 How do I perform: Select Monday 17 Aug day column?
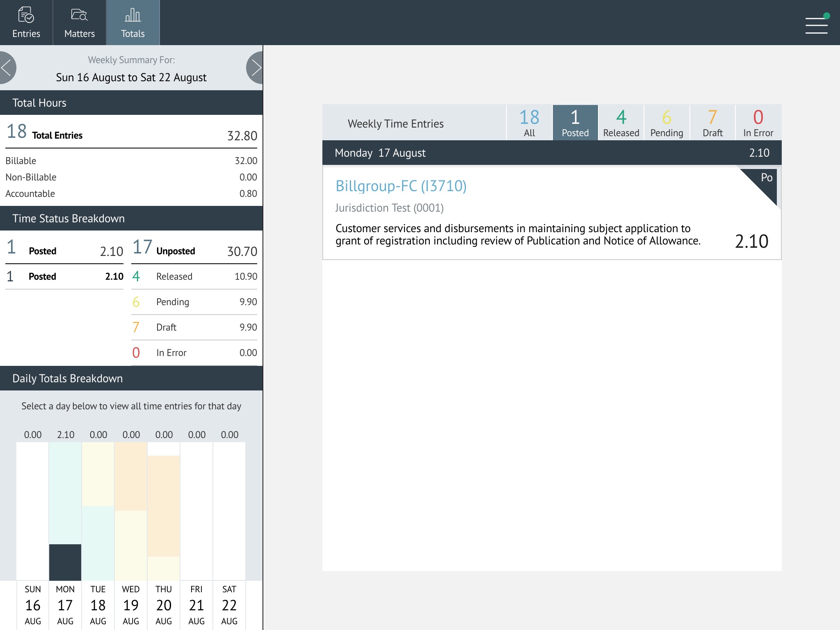coord(65,605)
